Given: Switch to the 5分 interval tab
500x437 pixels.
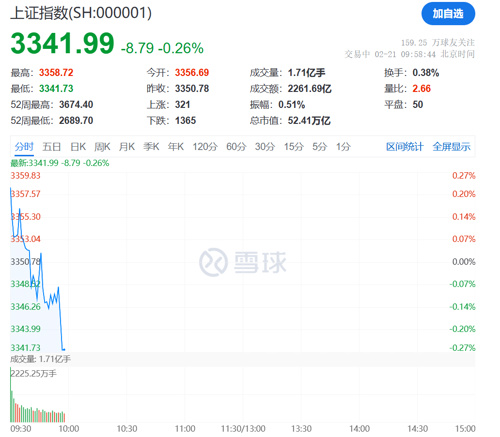Looking at the screenshot, I should coord(320,147).
